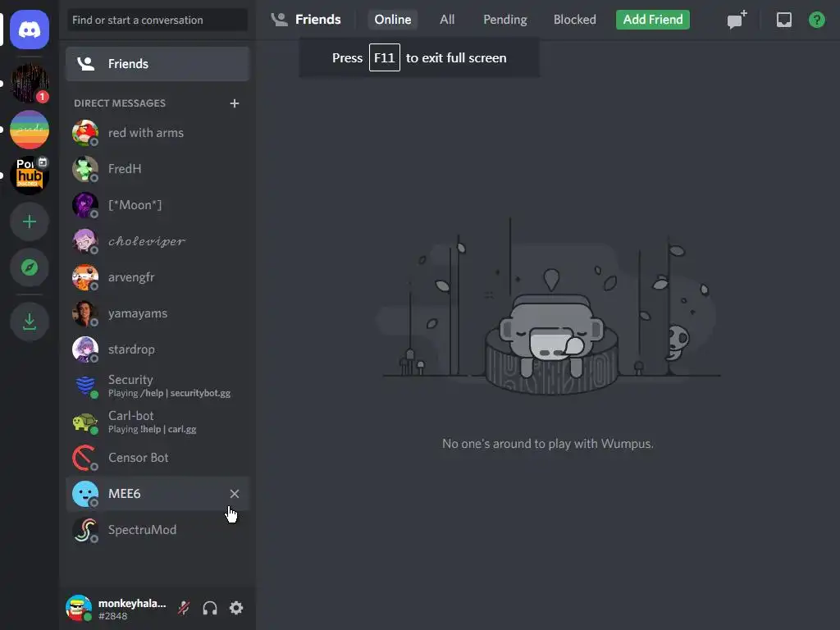Open the black and orange hub server
The image size is (840, 630).
tap(30, 176)
